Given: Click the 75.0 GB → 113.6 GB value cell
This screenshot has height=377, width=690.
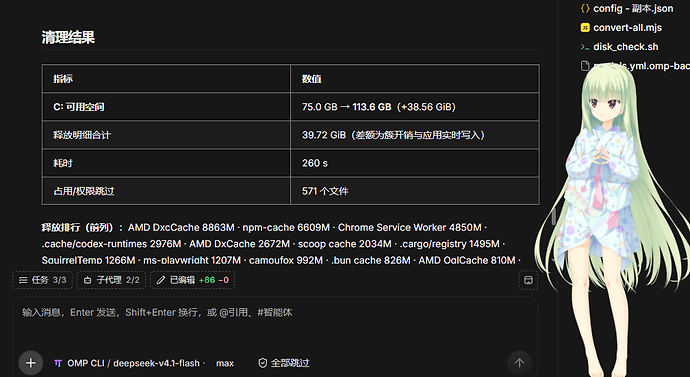Looking at the screenshot, I should (415, 107).
